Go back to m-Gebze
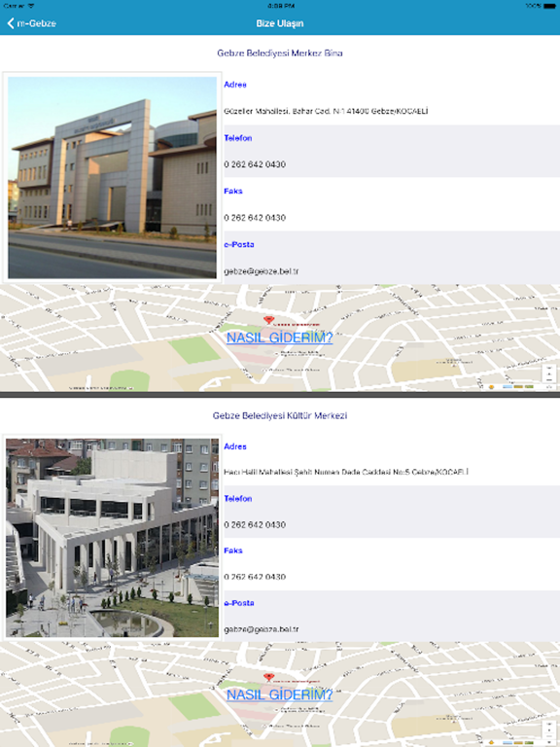 tap(31, 23)
